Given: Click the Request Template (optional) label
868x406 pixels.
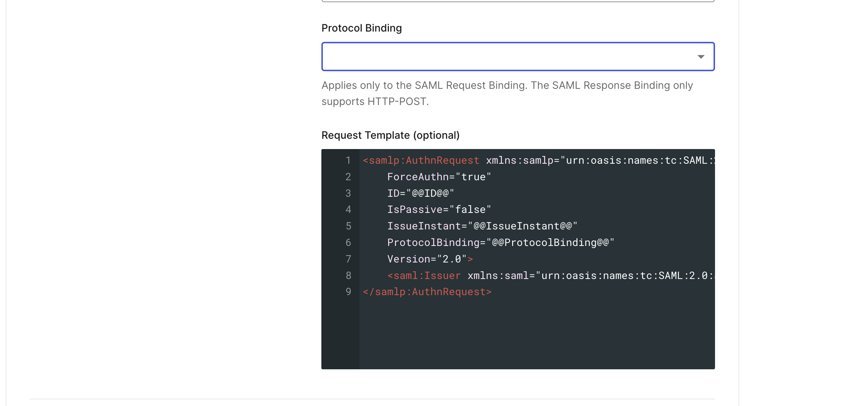Looking at the screenshot, I should 390,135.
